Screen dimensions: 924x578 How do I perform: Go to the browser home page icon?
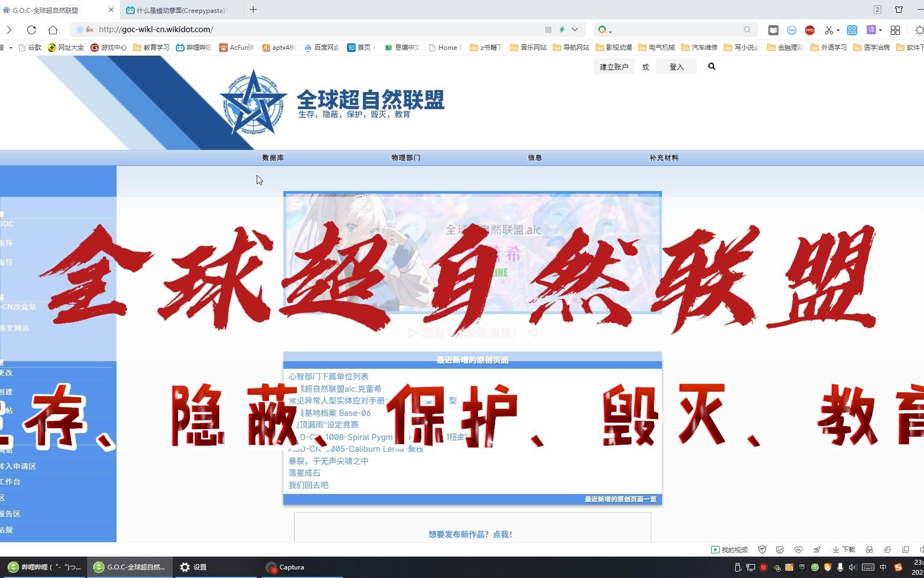[x=52, y=30]
